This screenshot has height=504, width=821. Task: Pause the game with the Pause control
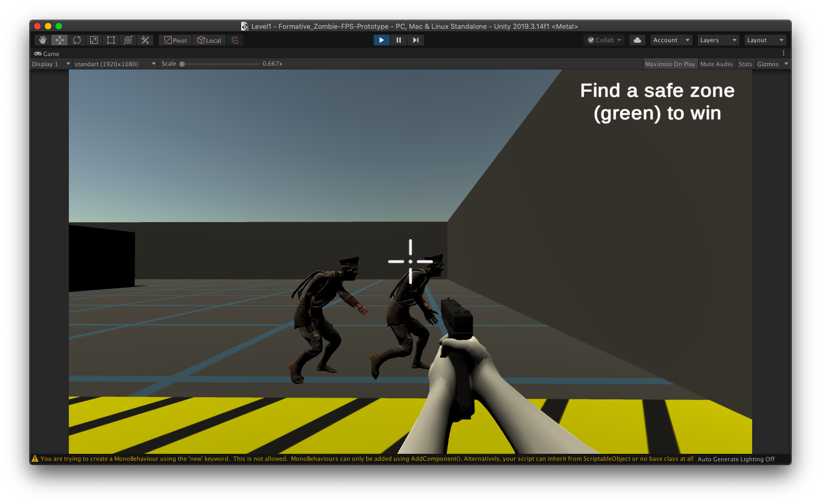point(398,40)
